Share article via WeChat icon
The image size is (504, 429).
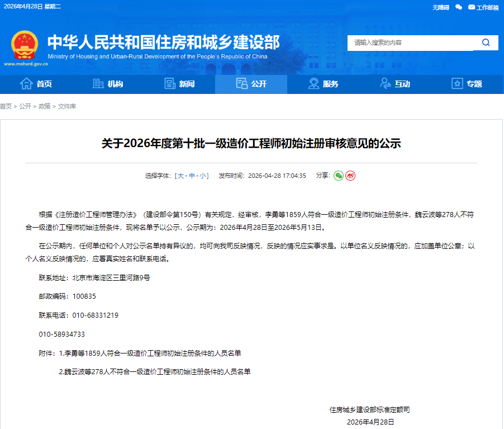click(x=339, y=176)
